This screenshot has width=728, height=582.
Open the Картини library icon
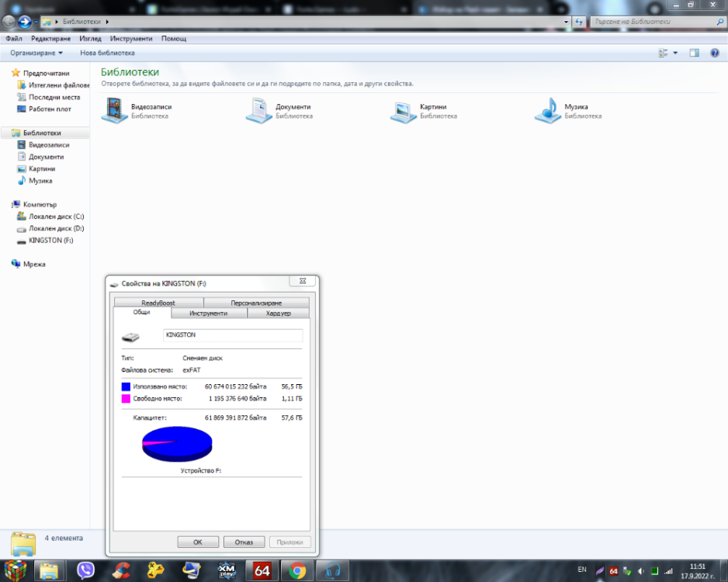[x=403, y=112]
